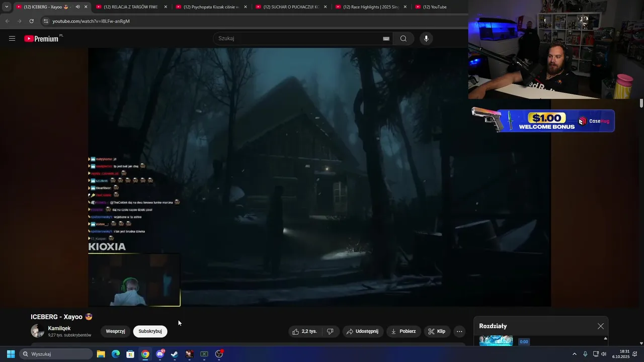Click the Pobierz download button
Viewport: 644px width, 362px height.
click(403, 331)
